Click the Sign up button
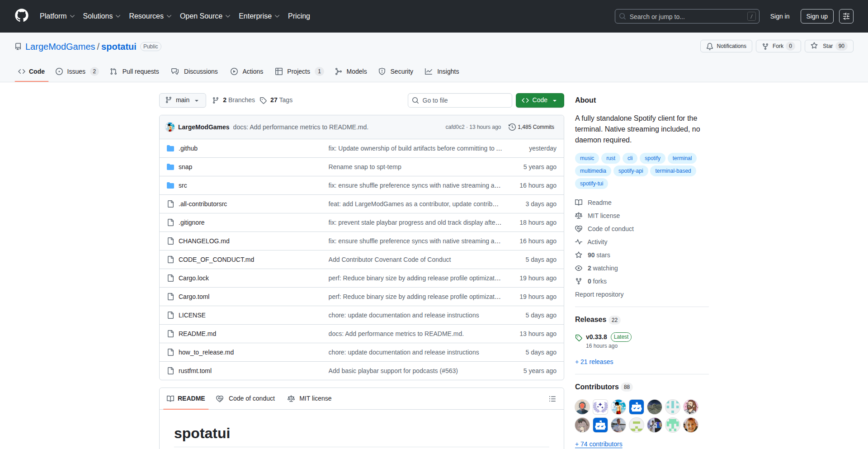The image size is (868, 449). 816,16
